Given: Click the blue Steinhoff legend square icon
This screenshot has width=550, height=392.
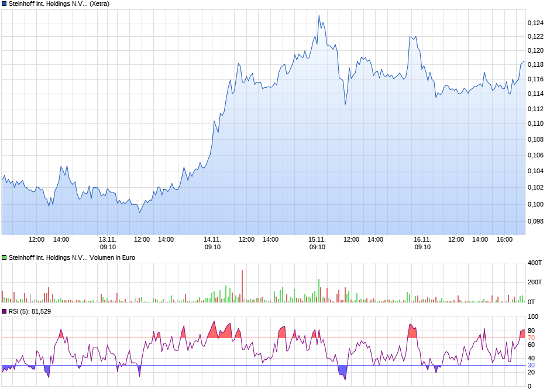Looking at the screenshot, I should (x=5, y=4).
